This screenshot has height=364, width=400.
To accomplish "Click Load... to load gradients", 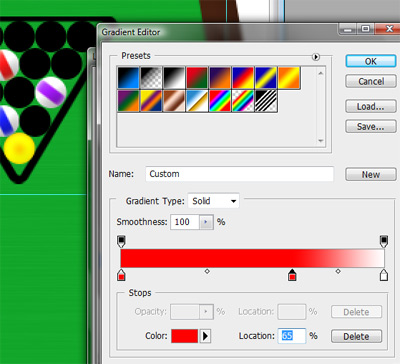I will click(x=371, y=107).
